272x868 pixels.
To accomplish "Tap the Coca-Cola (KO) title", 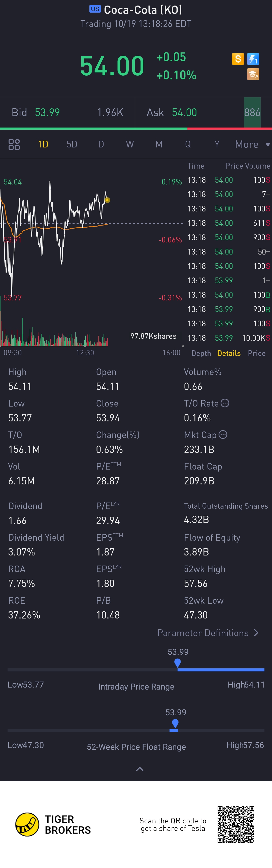I will point(143,10).
